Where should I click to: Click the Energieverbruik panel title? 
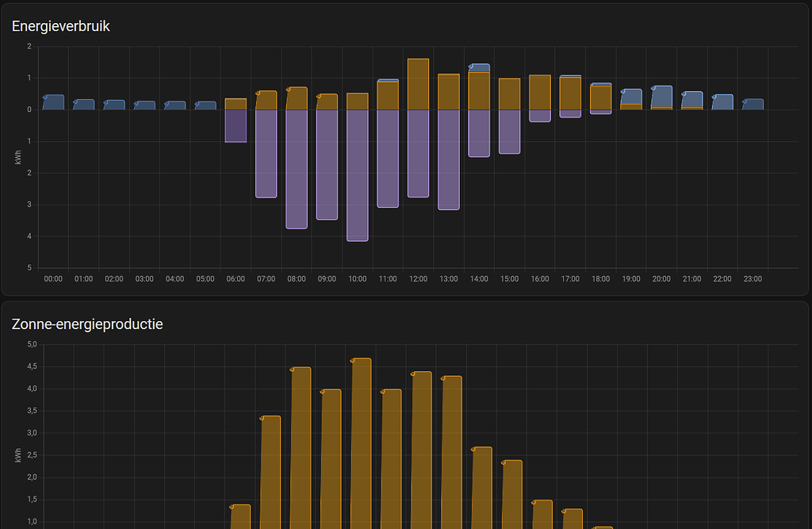coord(60,26)
